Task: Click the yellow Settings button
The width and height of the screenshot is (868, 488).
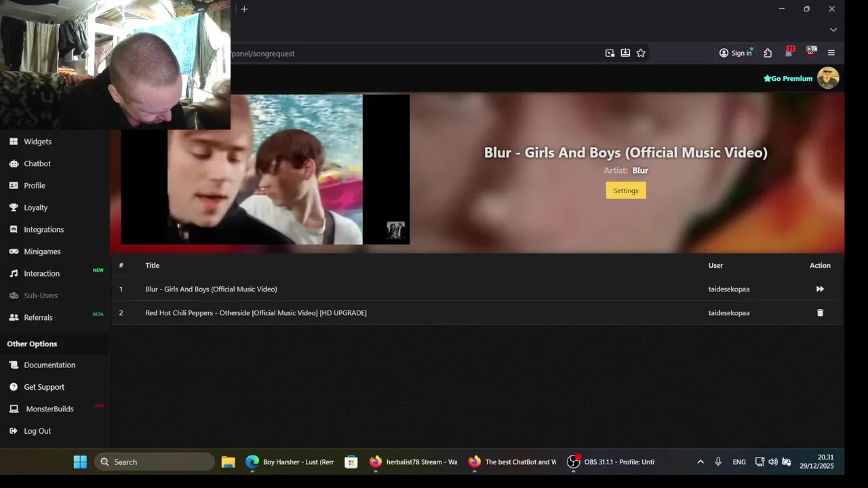Action: tap(626, 190)
